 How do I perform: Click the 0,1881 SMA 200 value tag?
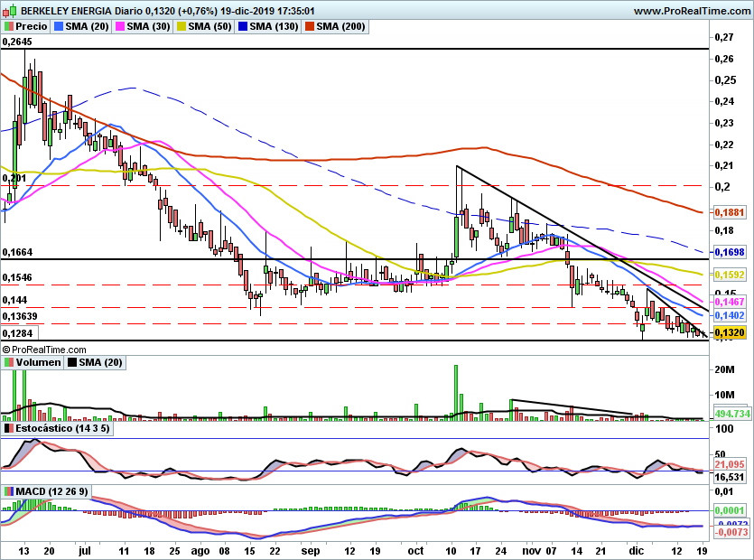728,212
